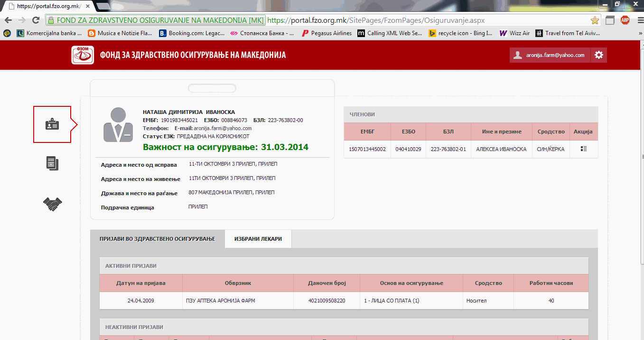Image resolution: width=644 pixels, height=340 pixels.
Task: Click the Работни часови column header
Action: [x=551, y=283]
